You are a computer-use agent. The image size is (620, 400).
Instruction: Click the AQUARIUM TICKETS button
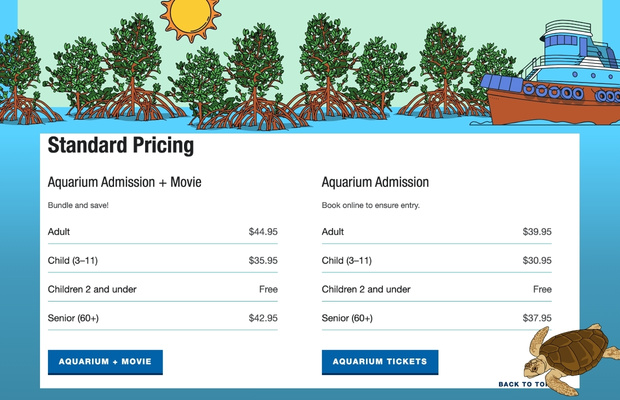(379, 362)
